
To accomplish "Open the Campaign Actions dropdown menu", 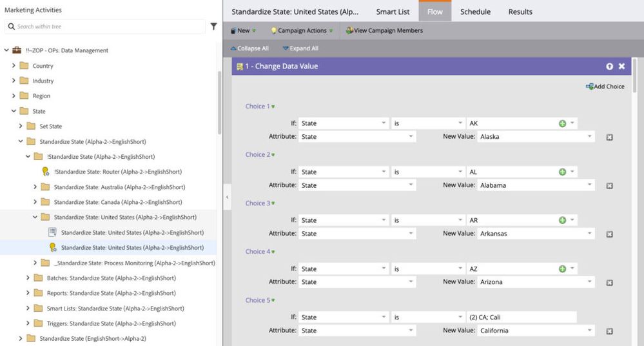I will pos(302,30).
